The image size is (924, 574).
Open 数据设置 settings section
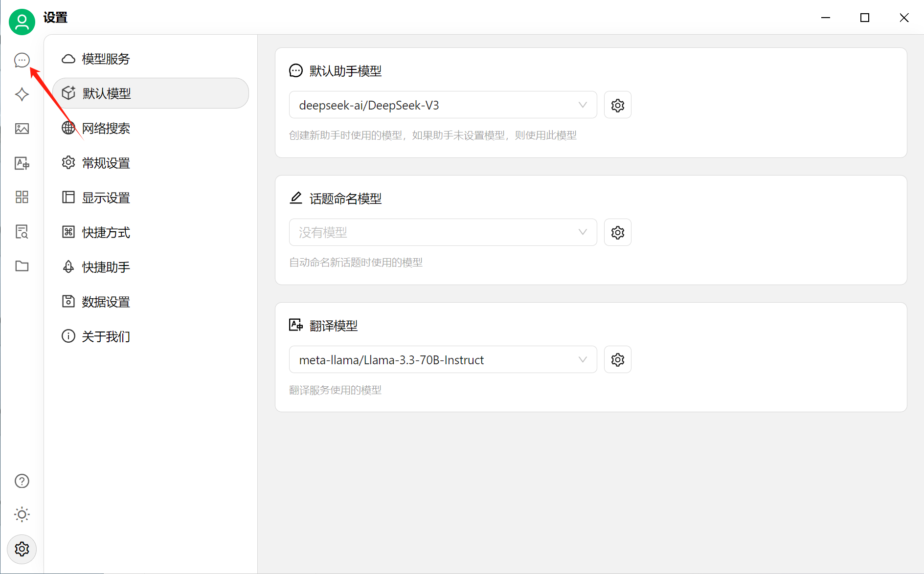click(151, 302)
